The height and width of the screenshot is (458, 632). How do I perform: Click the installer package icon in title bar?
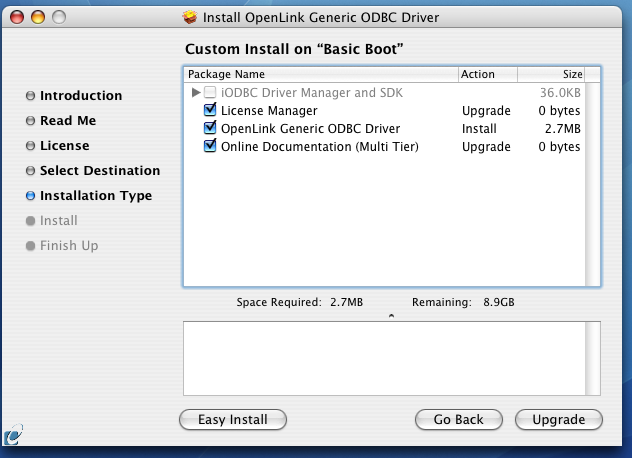pos(190,17)
